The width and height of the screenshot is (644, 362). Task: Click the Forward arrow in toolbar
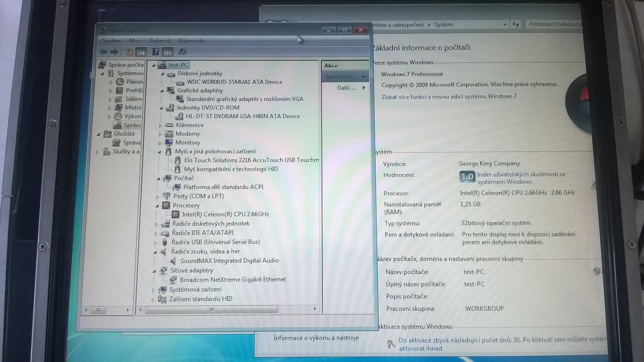pos(114,52)
